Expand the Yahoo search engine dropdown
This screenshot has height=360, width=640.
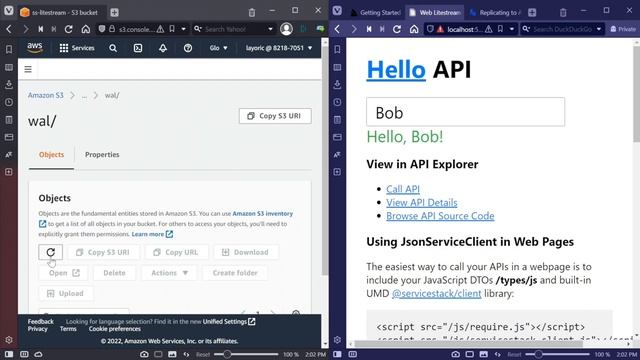(x=270, y=29)
